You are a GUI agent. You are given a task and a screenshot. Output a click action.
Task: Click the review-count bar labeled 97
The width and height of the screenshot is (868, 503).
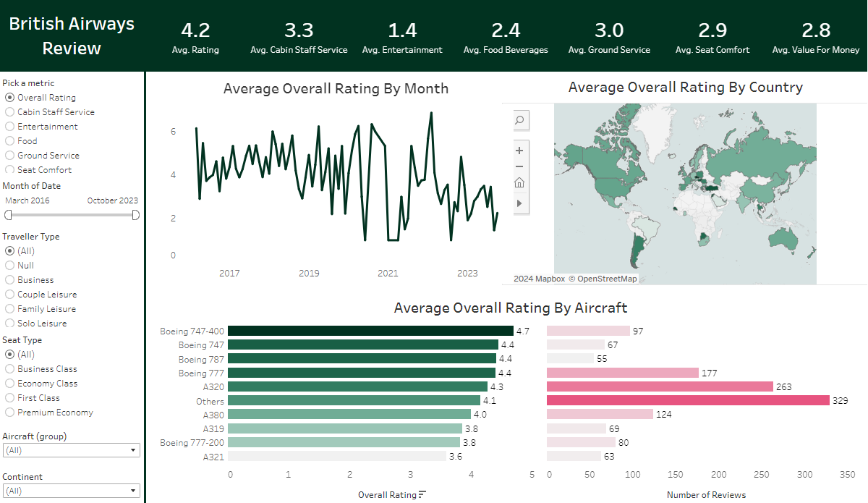[588, 331]
